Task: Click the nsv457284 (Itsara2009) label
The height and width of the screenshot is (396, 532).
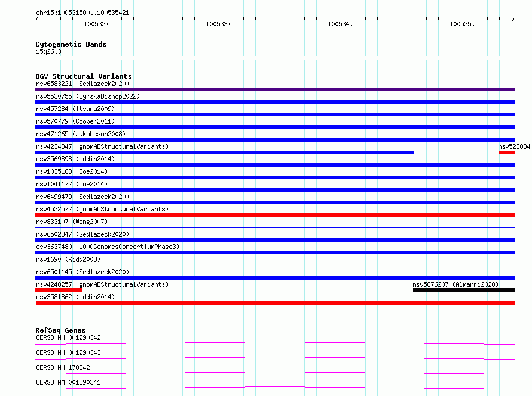Action: coord(75,109)
